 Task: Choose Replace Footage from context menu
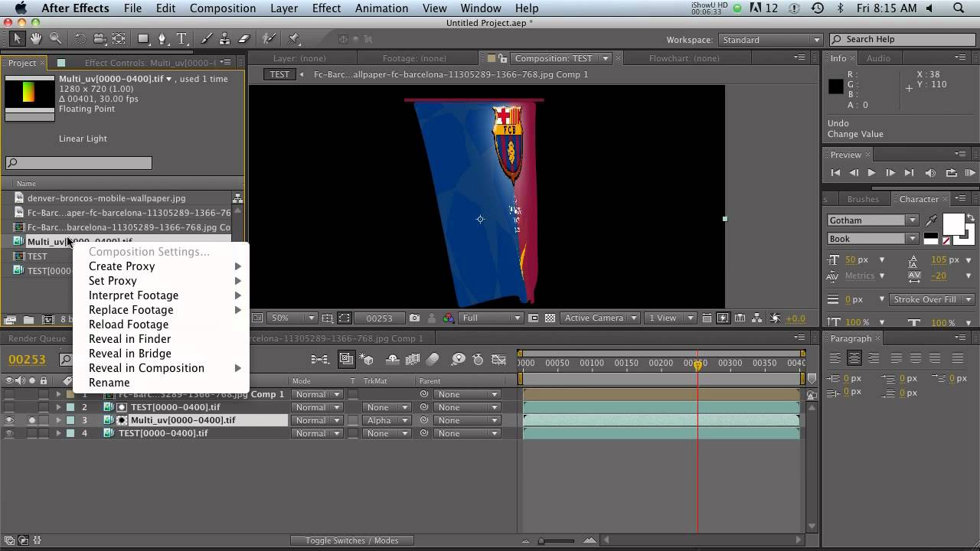pos(131,310)
